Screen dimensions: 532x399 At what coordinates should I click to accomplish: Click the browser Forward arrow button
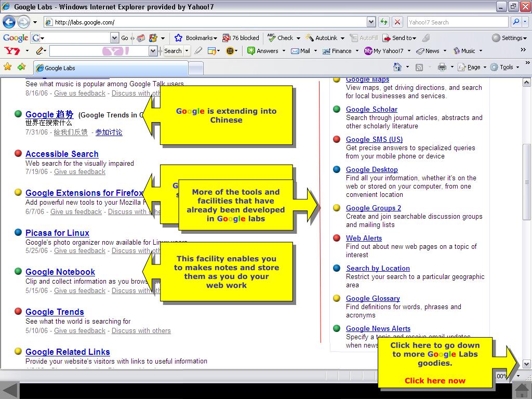pos(23,22)
